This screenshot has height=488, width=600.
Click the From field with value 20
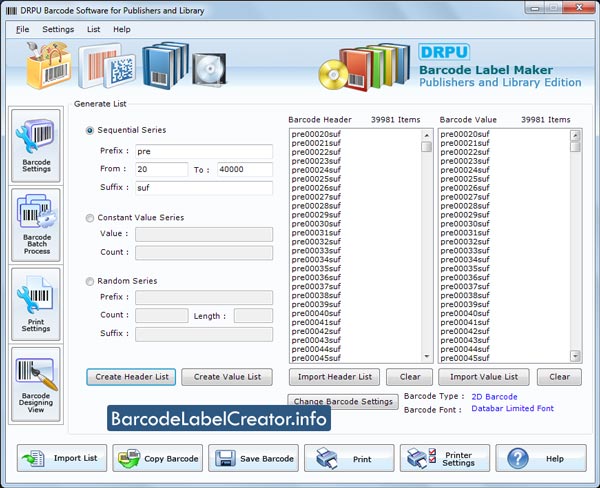tap(161, 170)
